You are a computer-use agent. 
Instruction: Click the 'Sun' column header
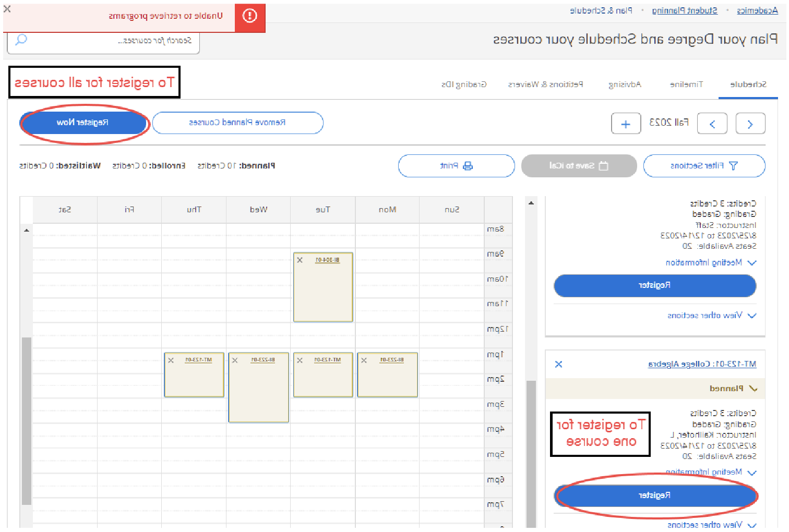(x=452, y=210)
